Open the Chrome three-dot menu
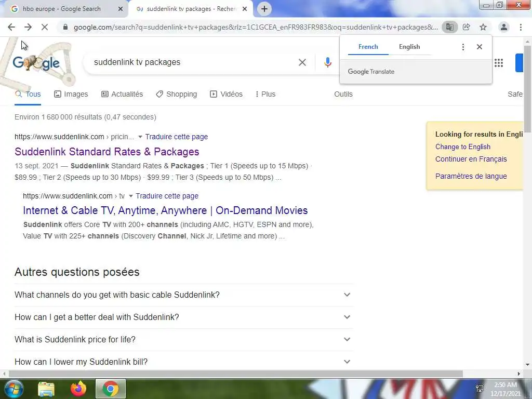 (x=521, y=27)
